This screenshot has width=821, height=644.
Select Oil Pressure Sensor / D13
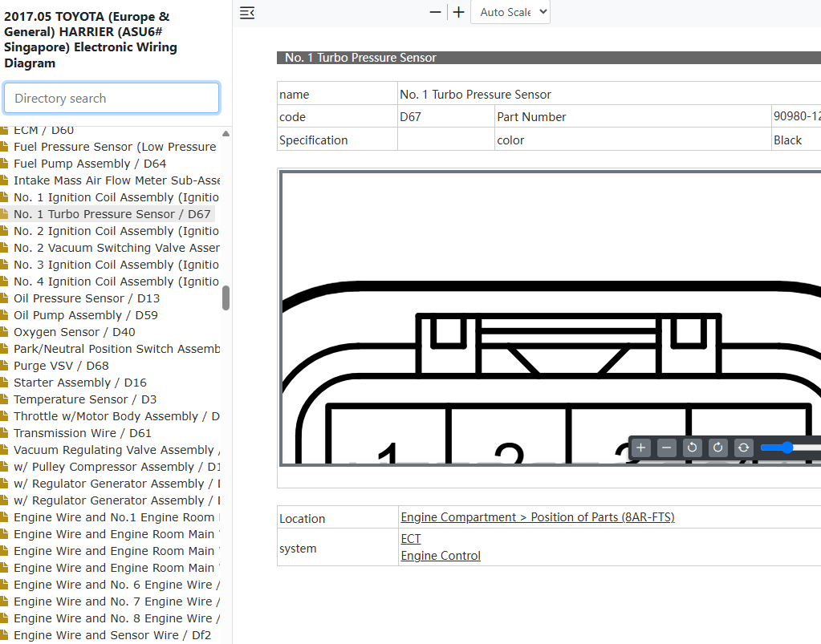87,298
